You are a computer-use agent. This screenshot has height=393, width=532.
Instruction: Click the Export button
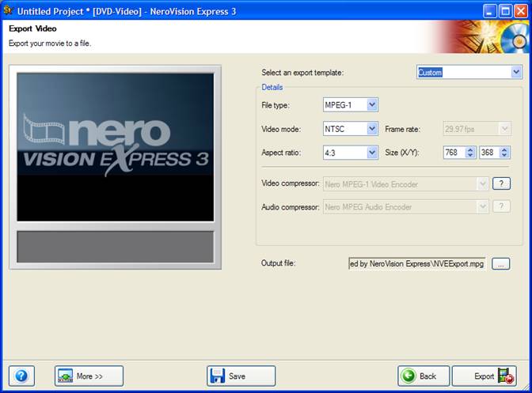[484, 376]
